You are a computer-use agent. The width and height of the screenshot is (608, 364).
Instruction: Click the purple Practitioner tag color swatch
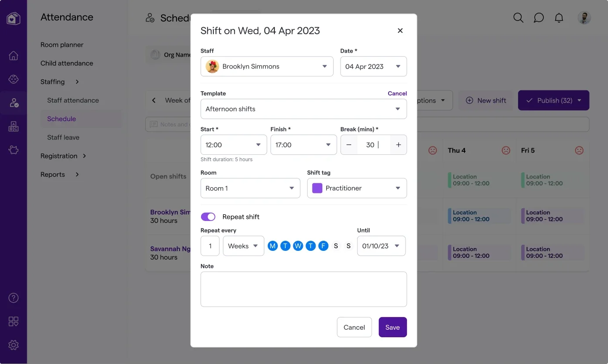(317, 188)
